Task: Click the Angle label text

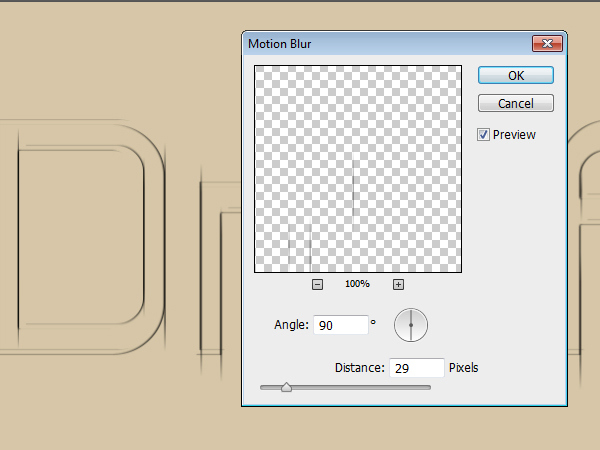Action: [x=290, y=325]
